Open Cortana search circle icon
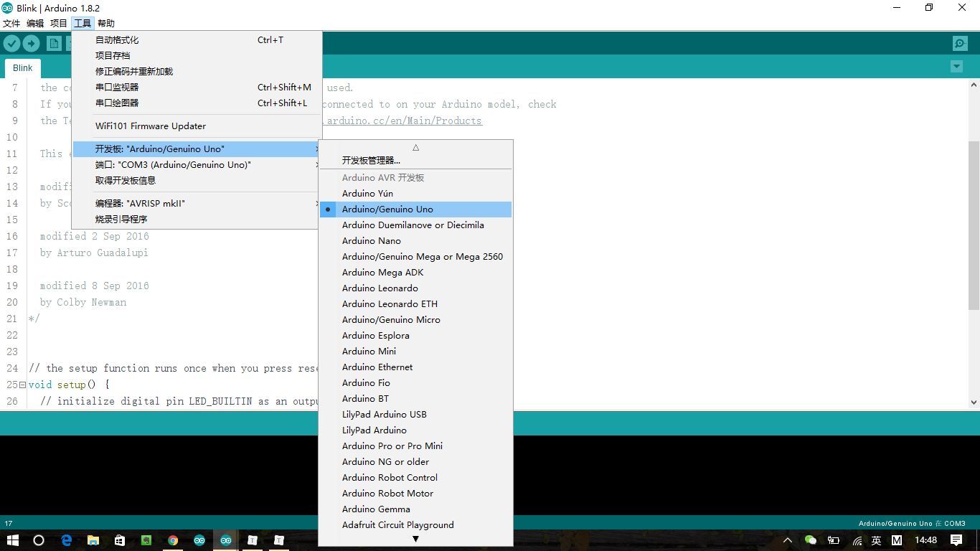This screenshot has width=980, height=551. (x=39, y=540)
